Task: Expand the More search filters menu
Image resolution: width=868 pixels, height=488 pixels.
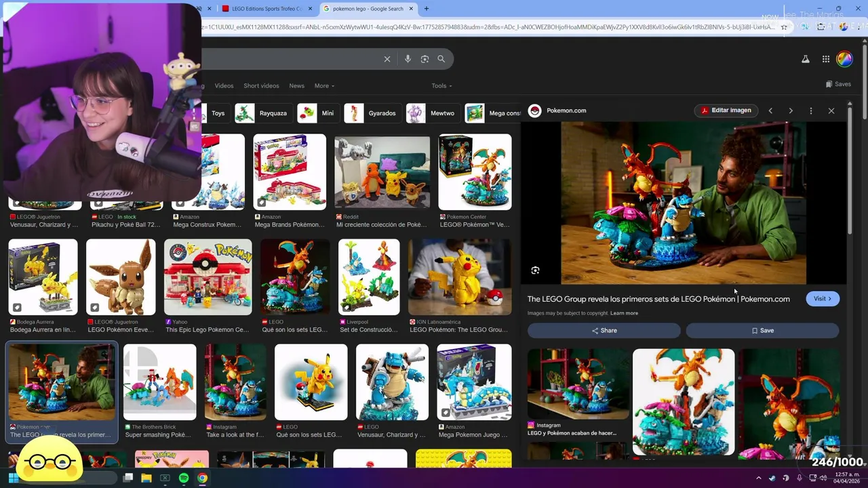Action: coord(324,86)
